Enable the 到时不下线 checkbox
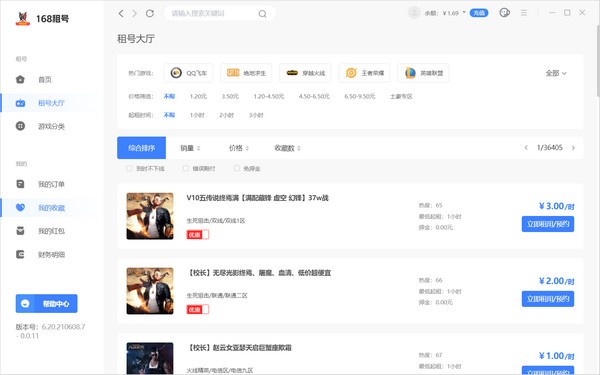 coord(129,168)
